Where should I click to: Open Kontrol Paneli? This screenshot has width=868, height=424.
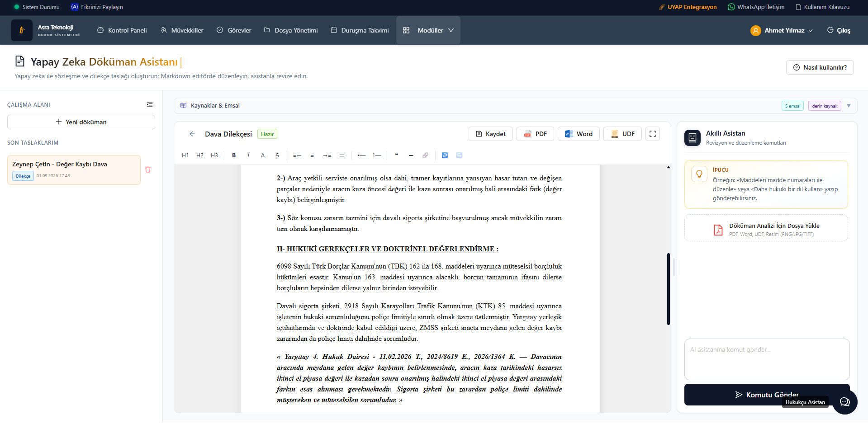(x=122, y=30)
